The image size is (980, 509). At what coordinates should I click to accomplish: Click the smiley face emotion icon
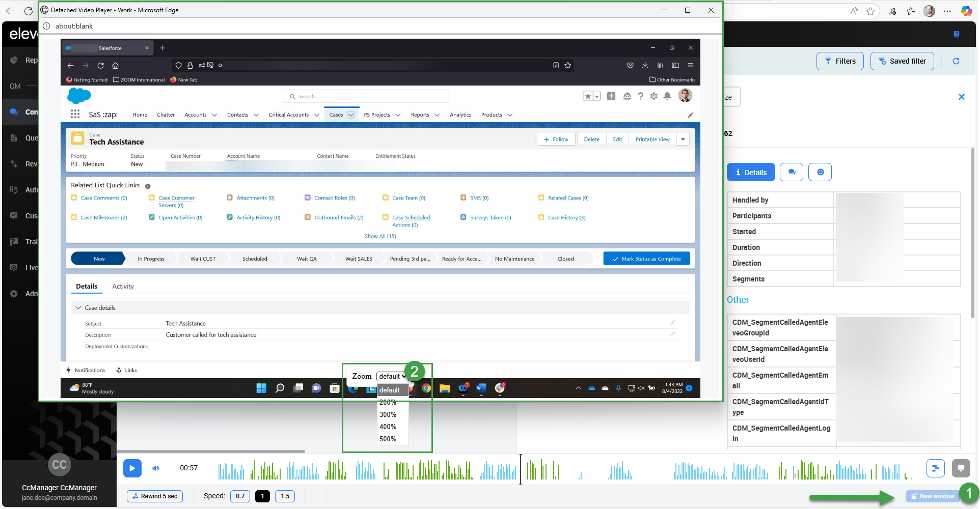click(x=820, y=172)
